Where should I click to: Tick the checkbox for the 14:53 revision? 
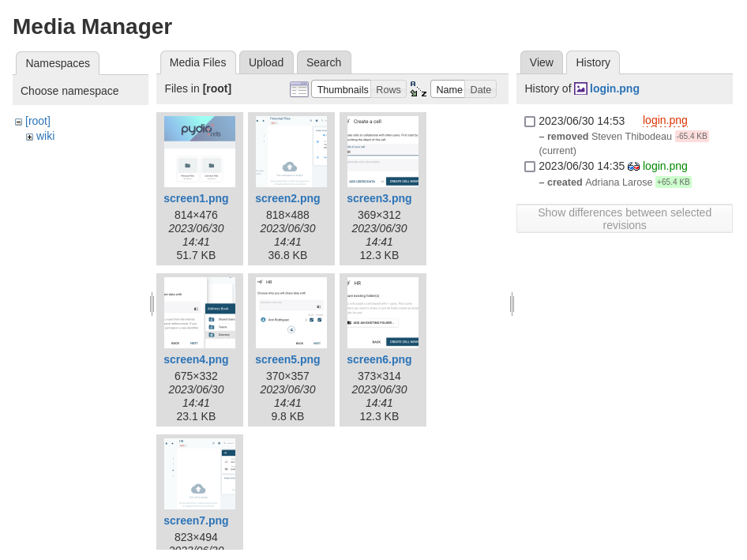tap(530, 122)
